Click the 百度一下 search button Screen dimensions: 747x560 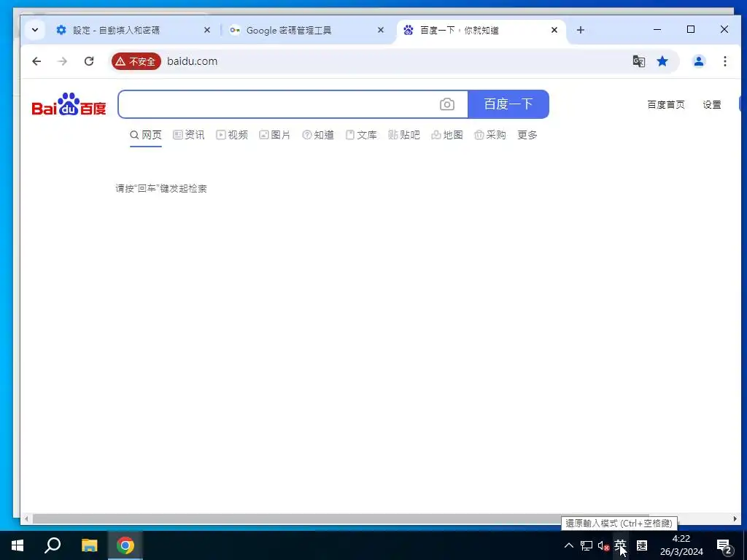coord(508,104)
